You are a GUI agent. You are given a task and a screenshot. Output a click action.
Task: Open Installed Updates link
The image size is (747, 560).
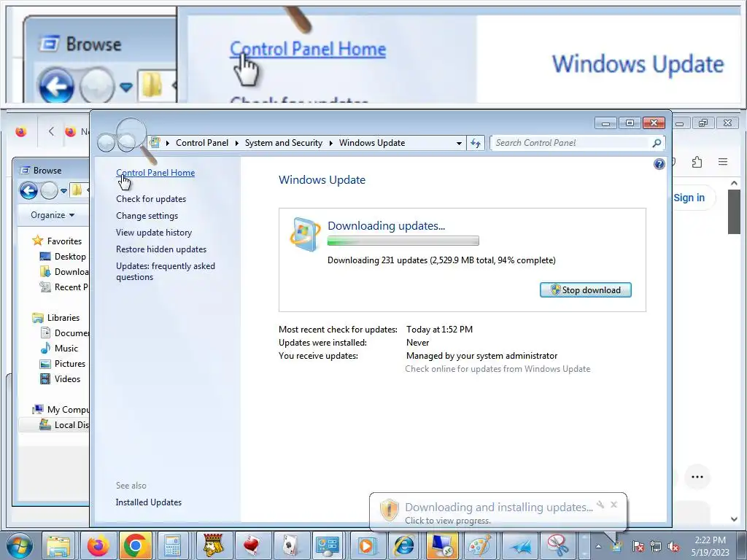click(x=149, y=502)
